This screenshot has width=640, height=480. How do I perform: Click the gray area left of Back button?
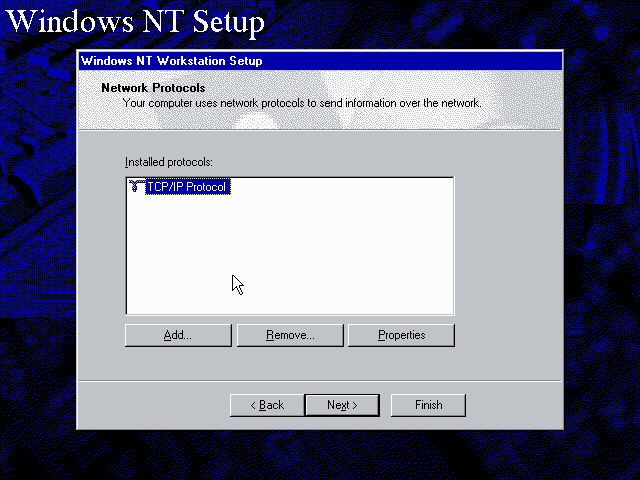click(150, 405)
